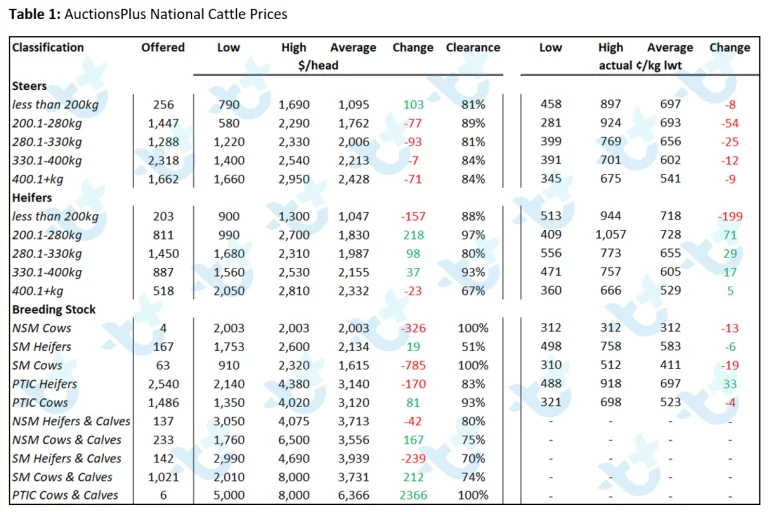The width and height of the screenshot is (768, 512).
Task: Select the red '-785' change value
Action: point(413,365)
